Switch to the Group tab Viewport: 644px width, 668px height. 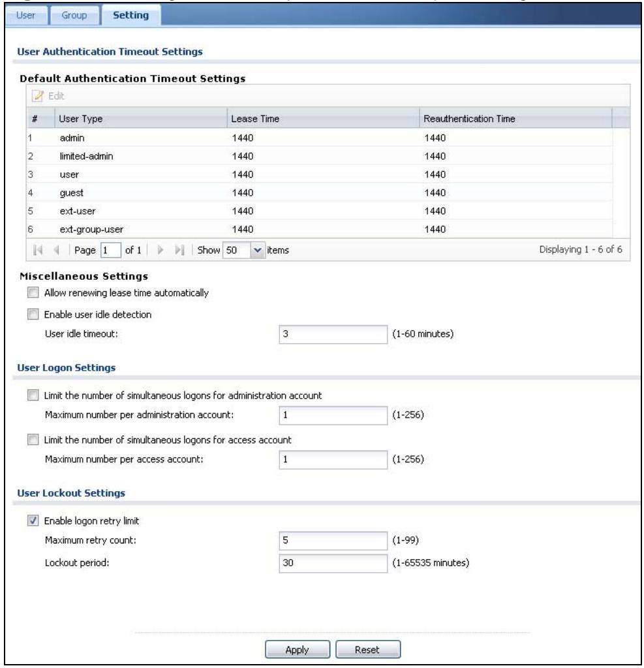74,16
